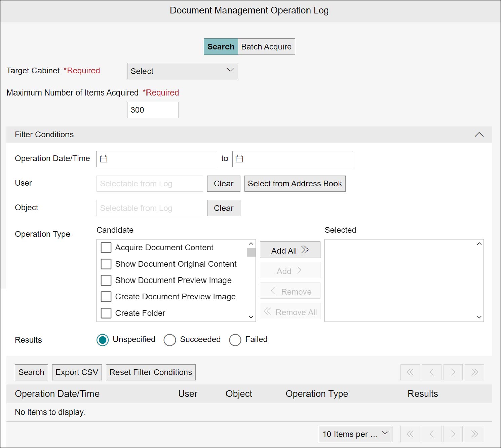Open the start date calendar picker icon
The width and height of the screenshot is (501, 448).
click(104, 159)
